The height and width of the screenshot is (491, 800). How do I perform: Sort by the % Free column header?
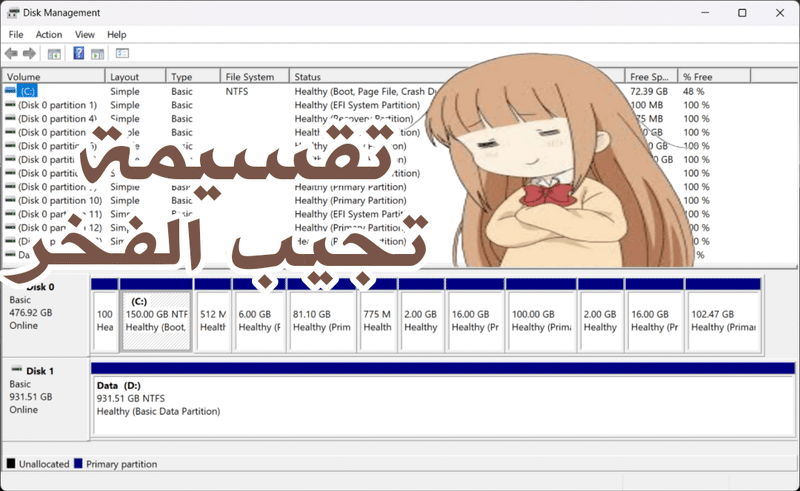(x=714, y=77)
